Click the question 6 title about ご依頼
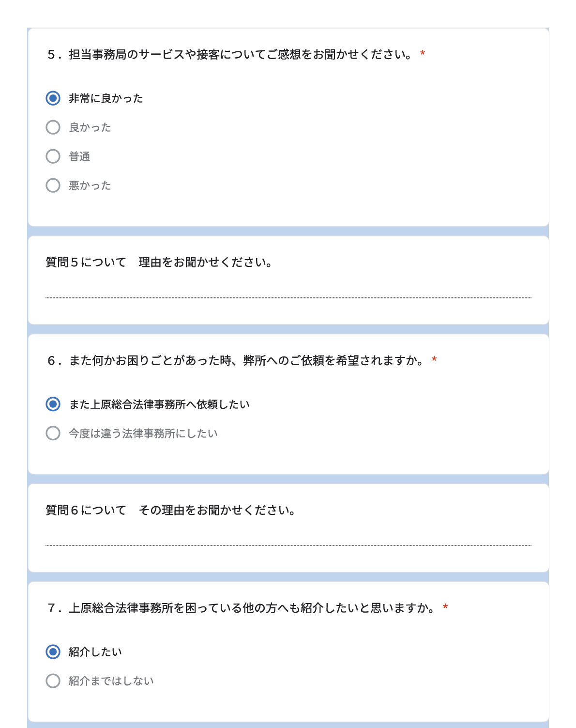The image size is (576, 728). [x=236, y=360]
